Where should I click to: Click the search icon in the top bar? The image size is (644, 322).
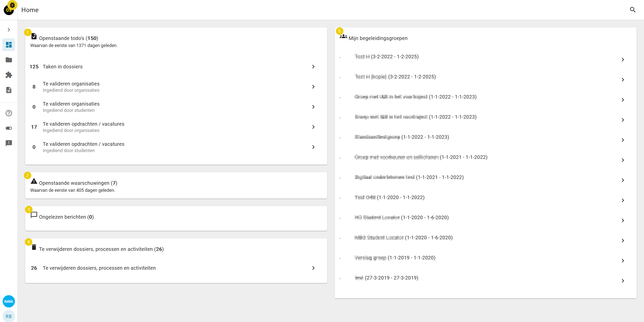[633, 10]
